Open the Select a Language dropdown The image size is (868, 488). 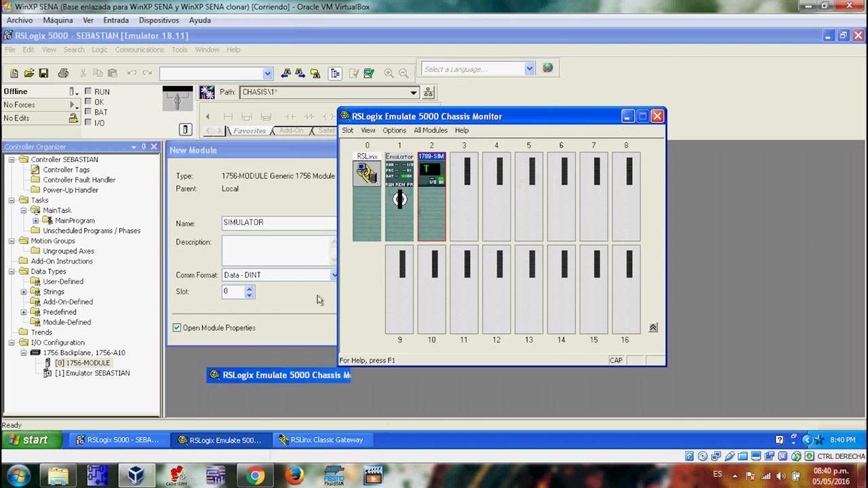coord(530,68)
